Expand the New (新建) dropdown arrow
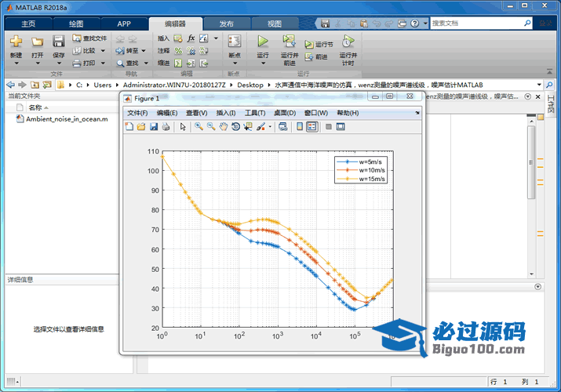This screenshot has width=561, height=392. tap(16, 64)
